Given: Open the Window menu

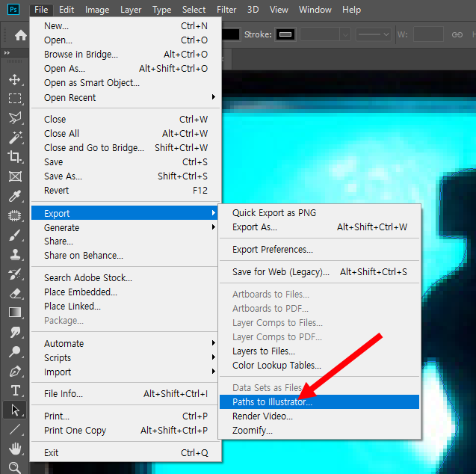Looking at the screenshot, I should (315, 10).
